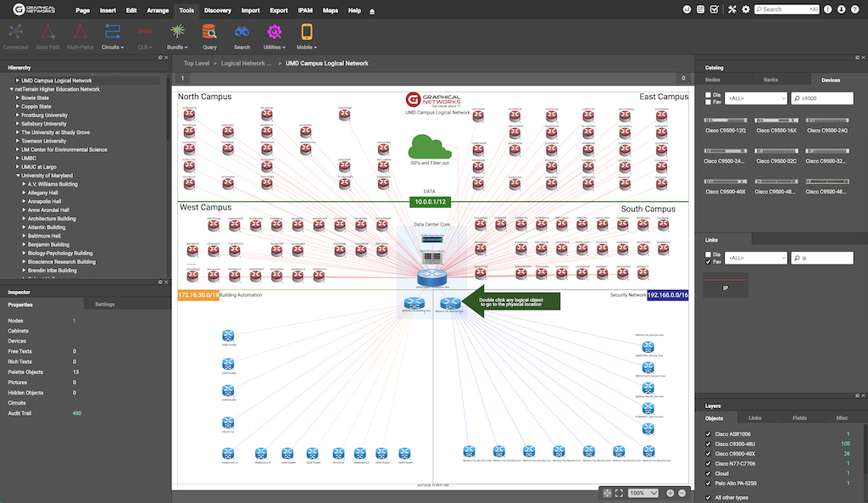This screenshot has height=503, width=868.
Task: Select the IP link type swatch
Action: (x=726, y=285)
